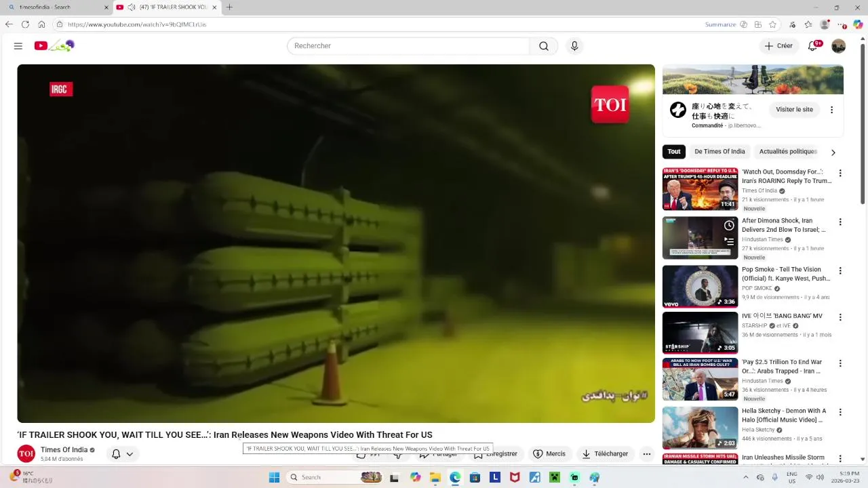Click the taskbar Search box
The image size is (868, 488).
pyautogui.click(x=335, y=477)
